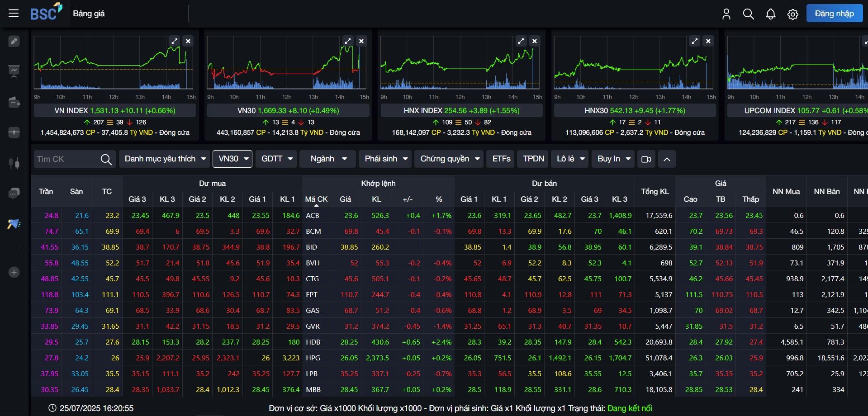Screen dimensions: 868x416
Task: Open notifications bell
Action: pyautogui.click(x=771, y=14)
